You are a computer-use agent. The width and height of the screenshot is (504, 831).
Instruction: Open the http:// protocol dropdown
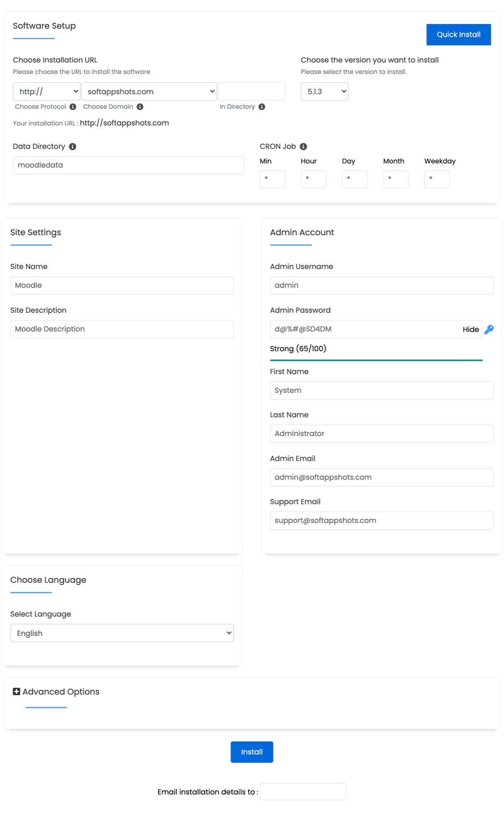[46, 91]
